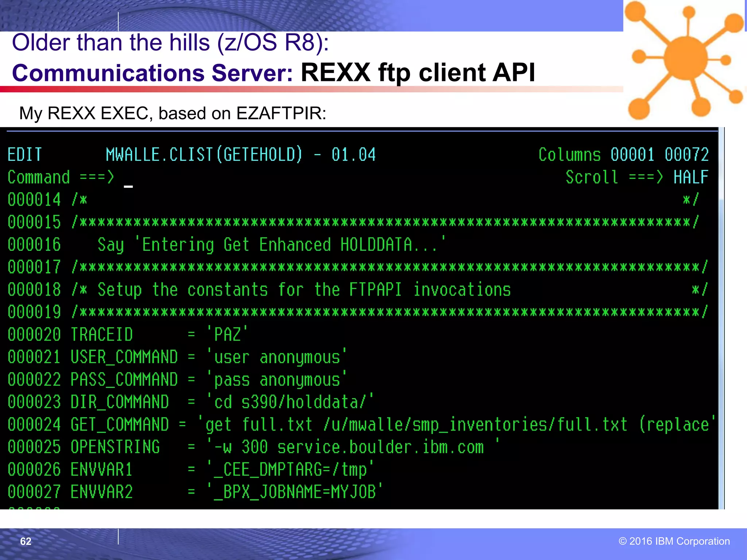Click the Scroll HALF value field
Viewport: 747px width, 560px height.
691,177
